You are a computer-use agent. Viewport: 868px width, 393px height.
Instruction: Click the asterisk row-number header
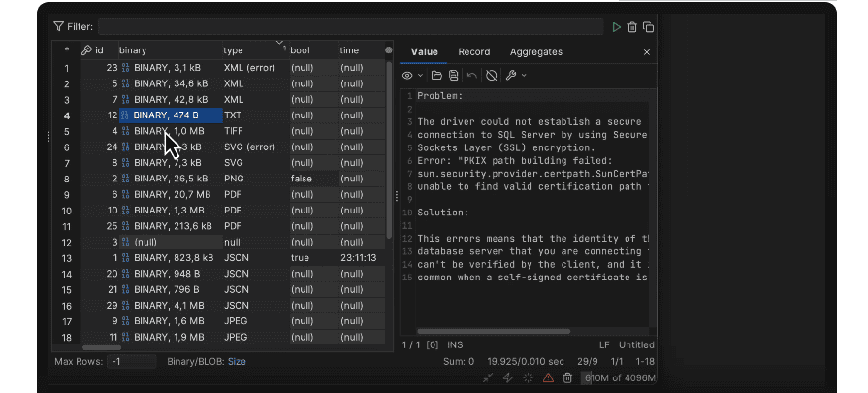[x=66, y=50]
